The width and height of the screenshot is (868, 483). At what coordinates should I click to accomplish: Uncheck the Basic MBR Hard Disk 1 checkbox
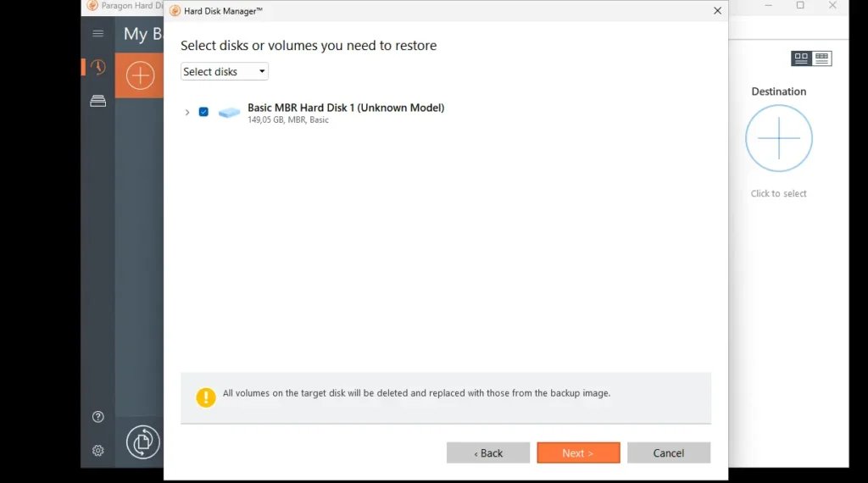point(203,112)
